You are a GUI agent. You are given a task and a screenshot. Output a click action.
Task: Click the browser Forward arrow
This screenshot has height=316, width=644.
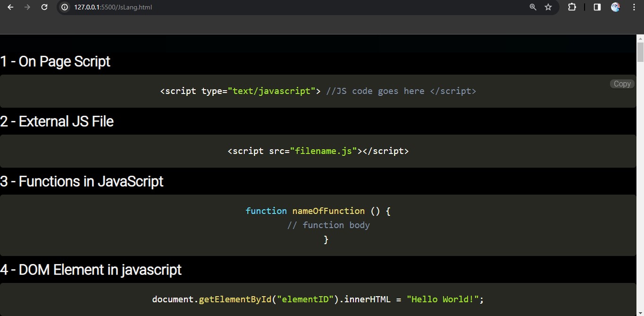27,7
